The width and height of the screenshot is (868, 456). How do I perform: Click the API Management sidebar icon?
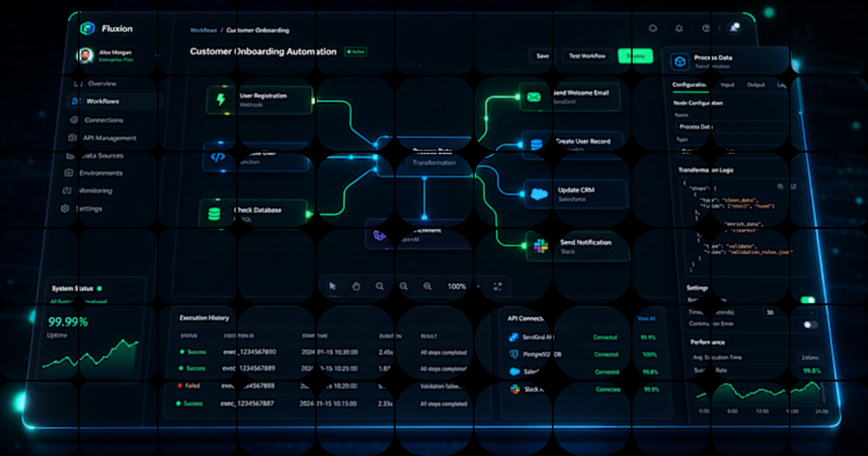[x=72, y=138]
